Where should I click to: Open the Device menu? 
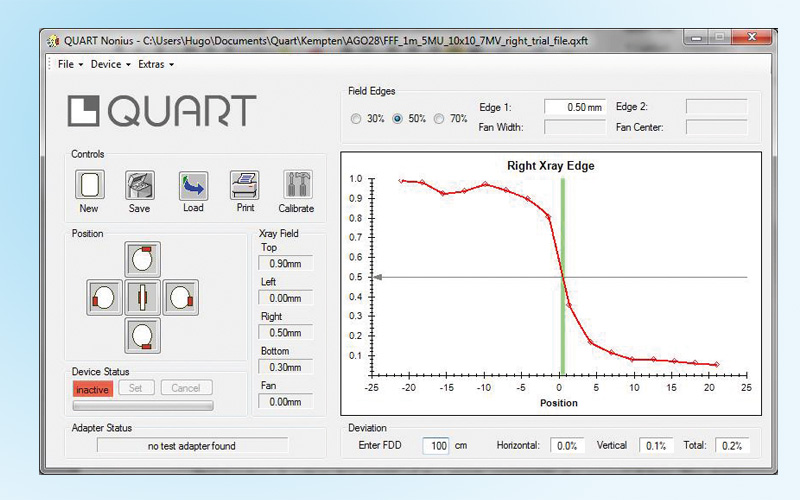coord(110,64)
